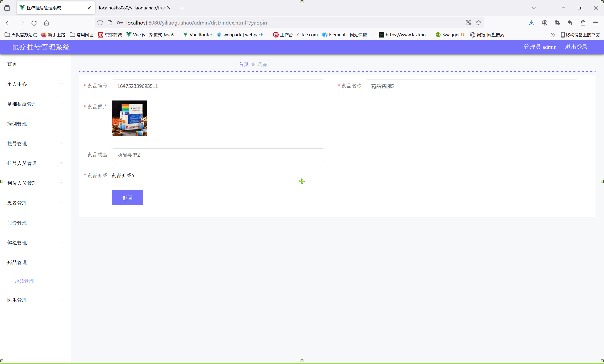Viewport: 604px width, 364px height.
Task: Click the extensions puzzle icon
Action: [x=583, y=23]
